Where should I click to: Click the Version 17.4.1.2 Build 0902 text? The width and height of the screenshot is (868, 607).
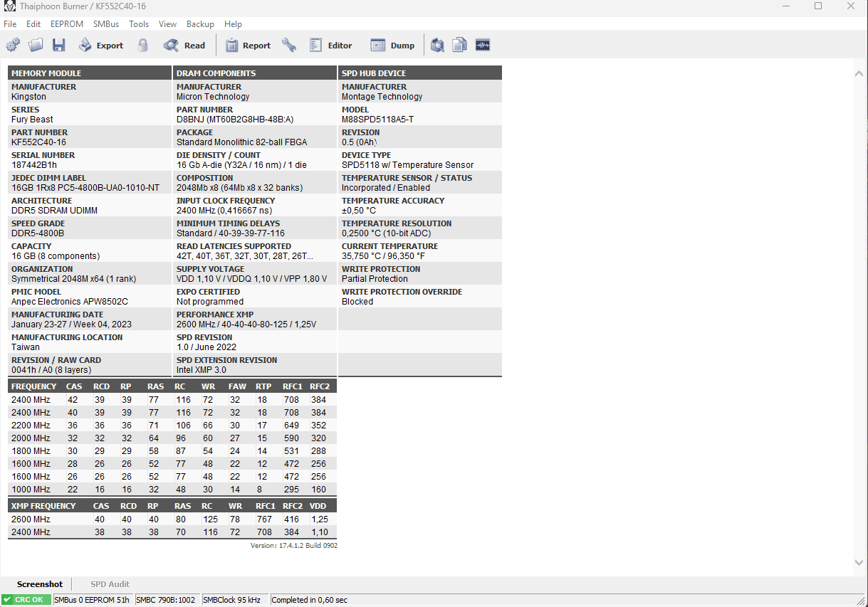[x=293, y=546]
